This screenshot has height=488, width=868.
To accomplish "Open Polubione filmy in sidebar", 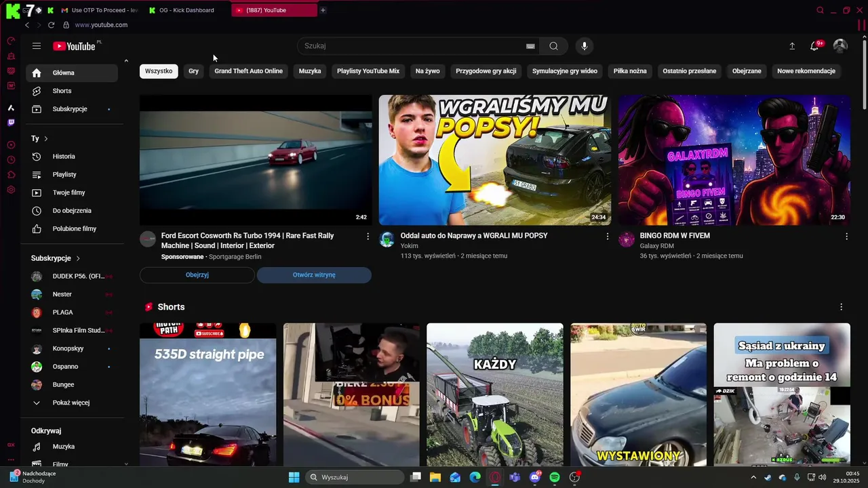I will (x=72, y=229).
